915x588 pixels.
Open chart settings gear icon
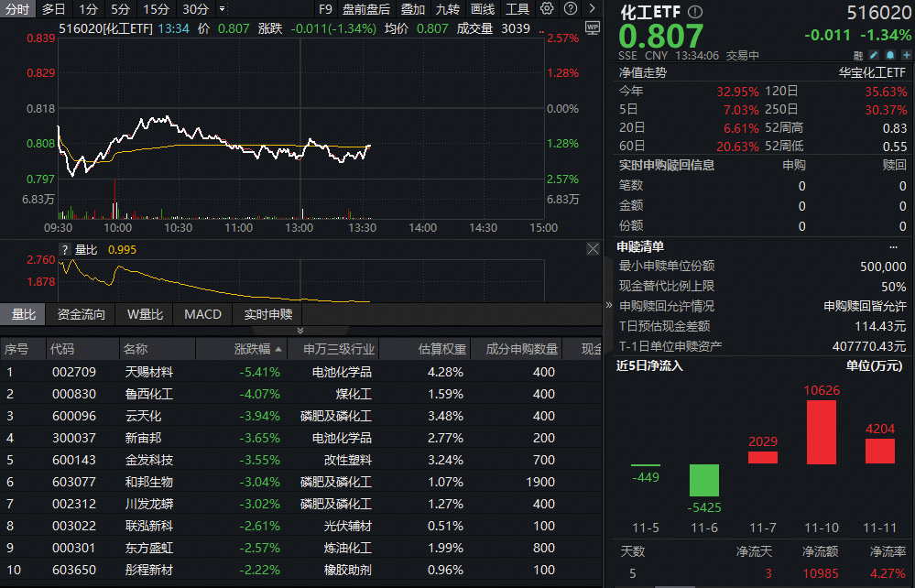pos(547,9)
